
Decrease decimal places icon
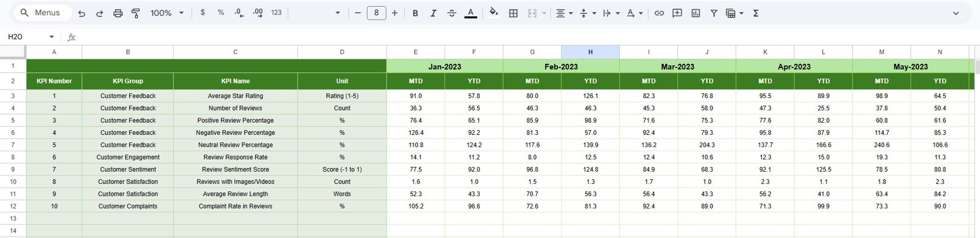point(239,12)
